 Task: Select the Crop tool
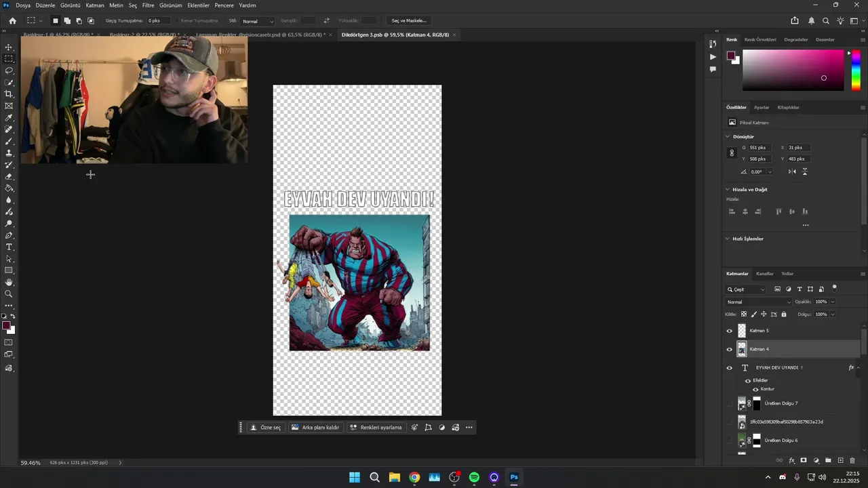9,94
